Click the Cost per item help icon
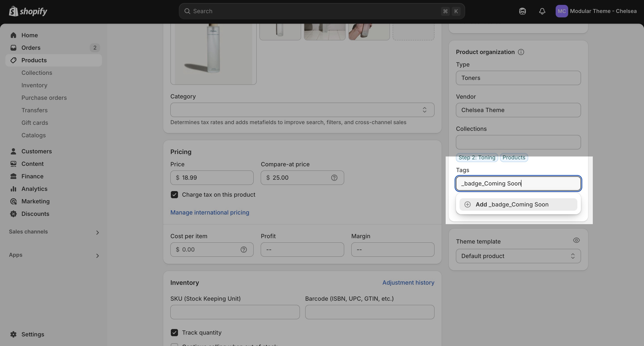 tap(244, 250)
